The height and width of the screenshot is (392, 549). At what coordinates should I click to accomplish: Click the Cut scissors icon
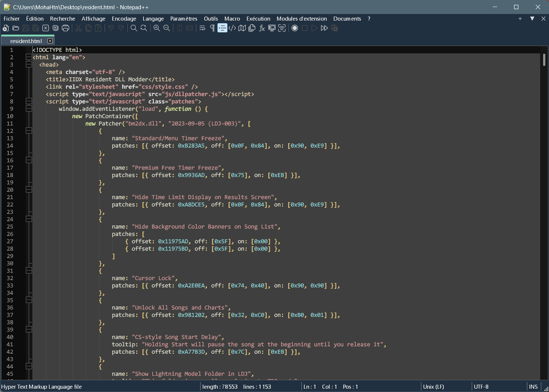pyautogui.click(x=78, y=28)
